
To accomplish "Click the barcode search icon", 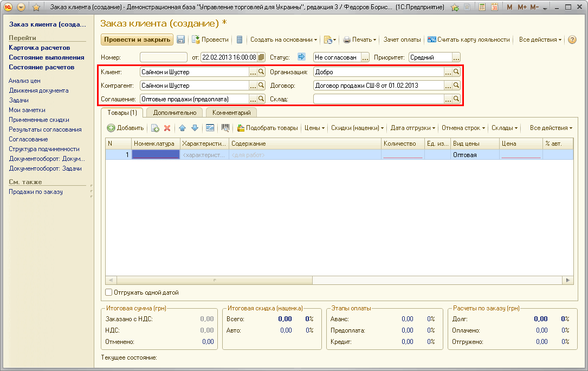I will click(x=225, y=128).
